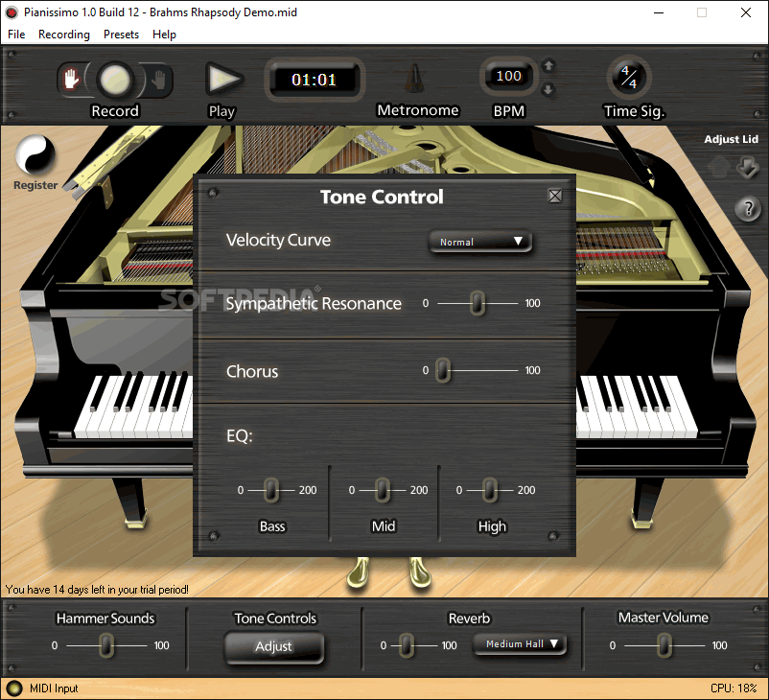The width and height of the screenshot is (769, 700).
Task: Open the File menu
Action: click(16, 35)
